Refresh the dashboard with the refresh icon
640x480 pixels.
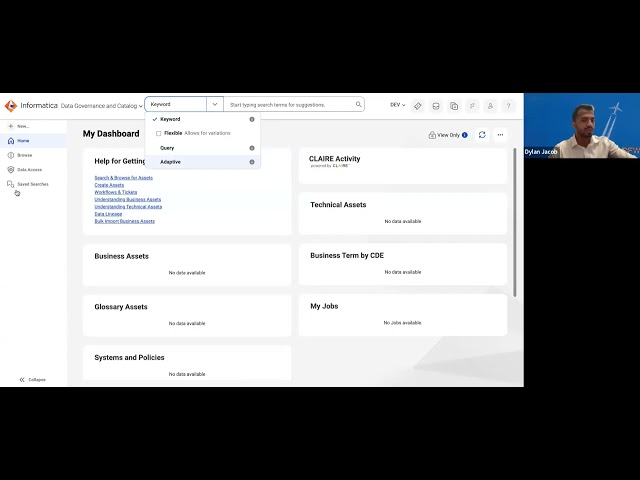coord(482,135)
